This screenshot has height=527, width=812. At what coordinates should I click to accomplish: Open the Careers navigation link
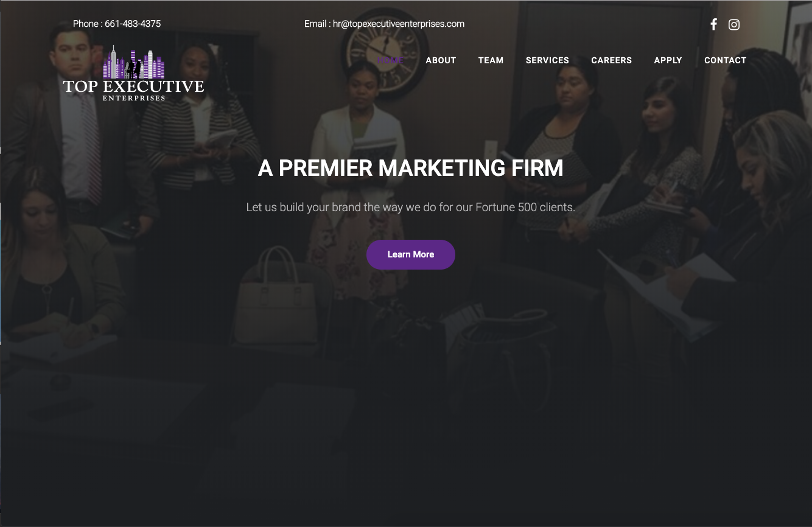[611, 60]
